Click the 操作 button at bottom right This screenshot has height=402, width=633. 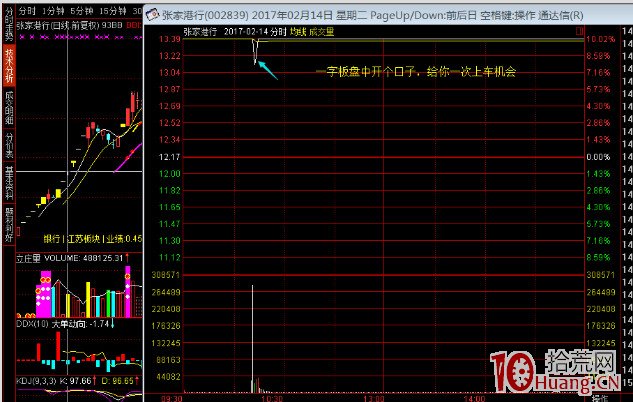(601, 398)
